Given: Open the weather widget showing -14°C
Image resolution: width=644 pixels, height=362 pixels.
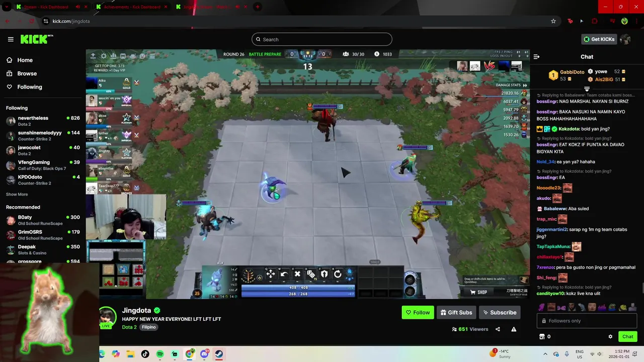Looking at the screenshot, I should (x=501, y=354).
